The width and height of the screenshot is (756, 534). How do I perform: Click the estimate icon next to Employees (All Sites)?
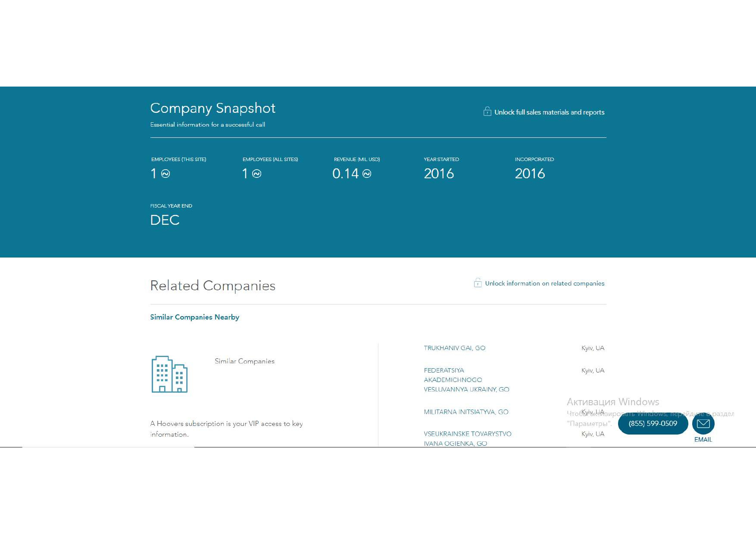(x=257, y=174)
